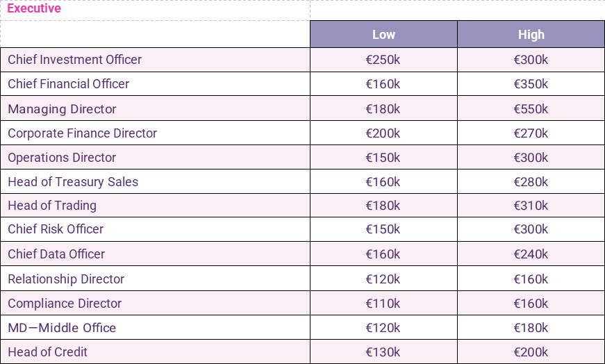Click MD—Middle Office high value €180k
This screenshot has width=605, height=364.
531,328
